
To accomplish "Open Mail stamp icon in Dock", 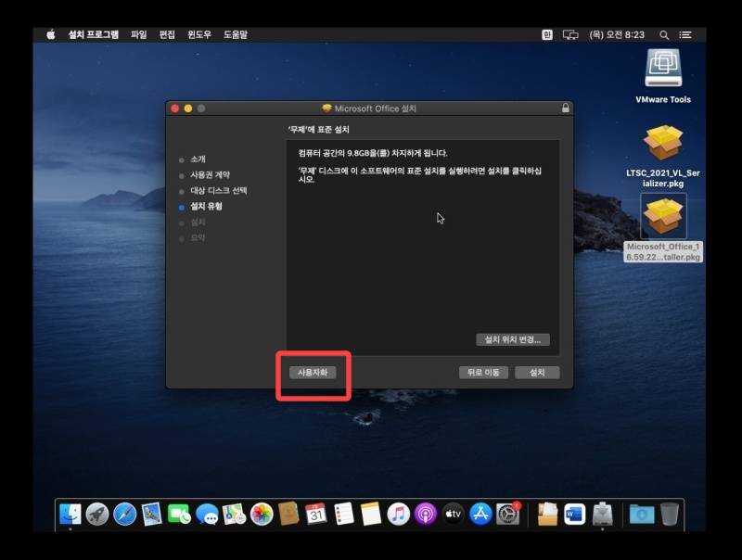I will click(x=152, y=515).
